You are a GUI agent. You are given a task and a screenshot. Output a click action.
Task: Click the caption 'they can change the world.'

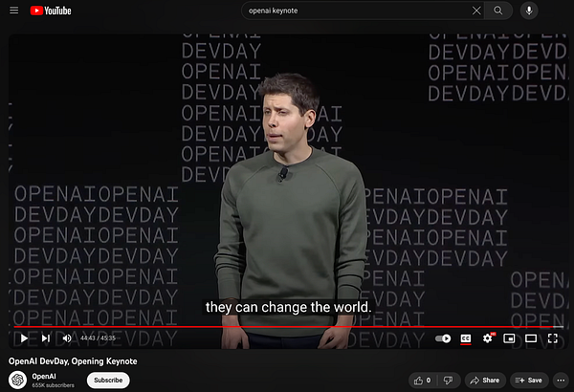pyautogui.click(x=289, y=307)
